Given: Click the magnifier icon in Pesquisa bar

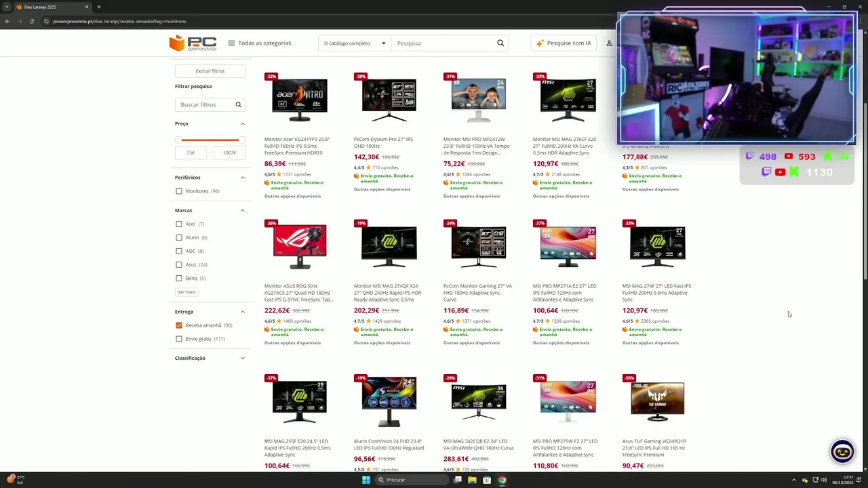Looking at the screenshot, I should coord(500,43).
